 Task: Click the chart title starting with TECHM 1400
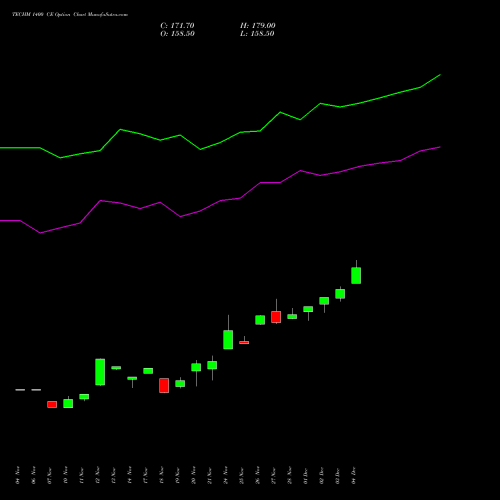point(70,15)
